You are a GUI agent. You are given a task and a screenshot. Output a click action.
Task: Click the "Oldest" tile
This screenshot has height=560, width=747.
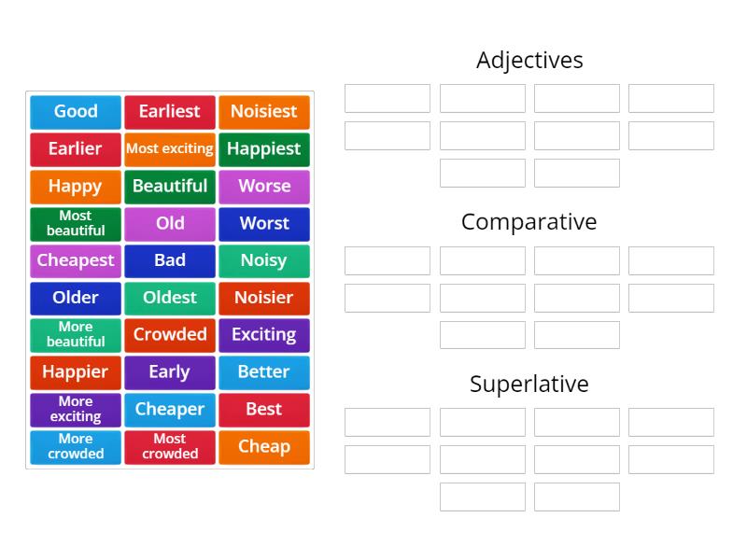tap(170, 299)
